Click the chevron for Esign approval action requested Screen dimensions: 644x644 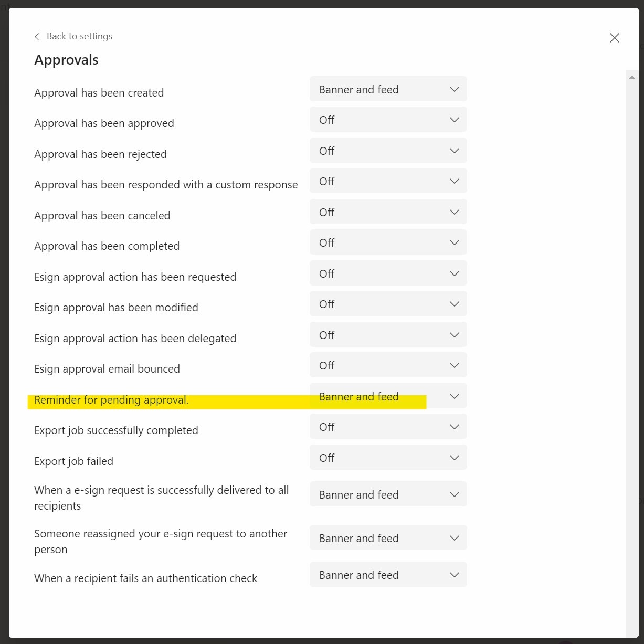click(455, 273)
